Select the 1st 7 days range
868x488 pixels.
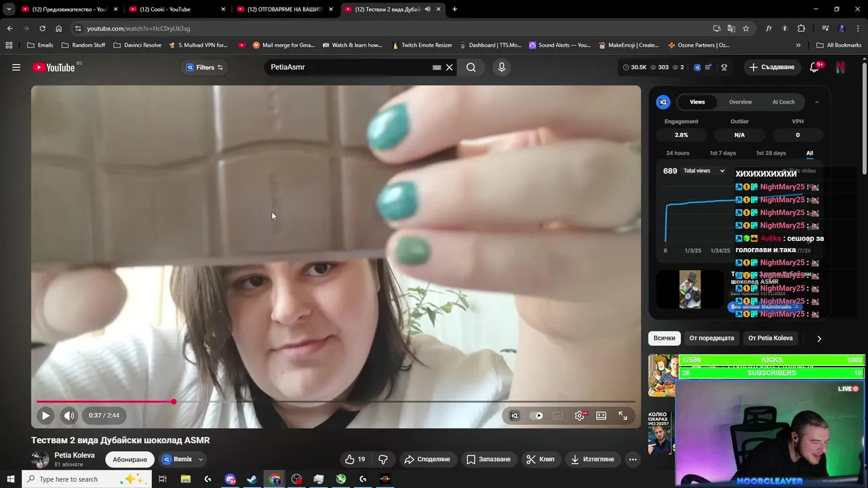pyautogui.click(x=722, y=153)
